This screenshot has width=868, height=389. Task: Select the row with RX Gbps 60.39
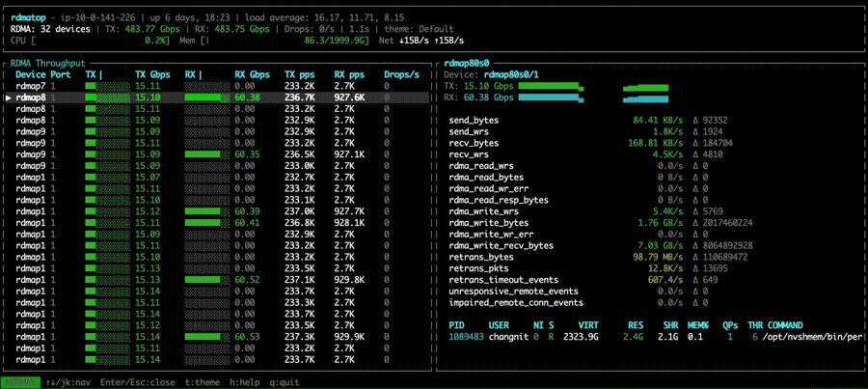(216, 211)
